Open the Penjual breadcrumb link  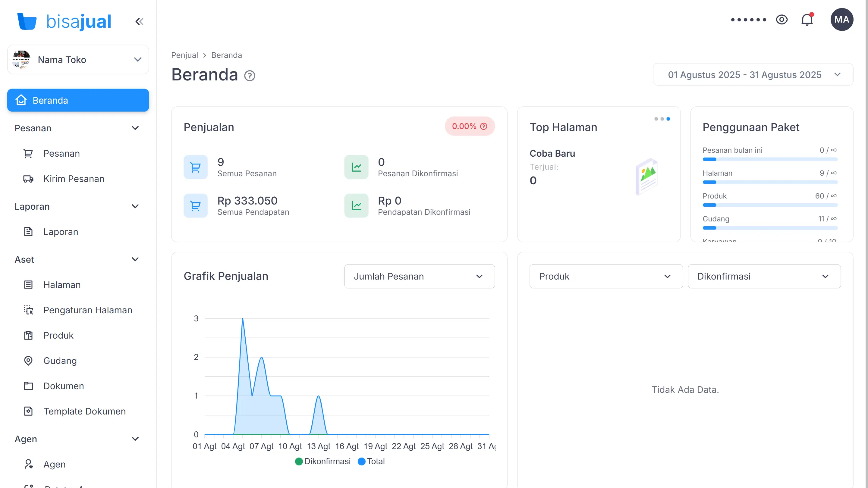click(x=184, y=55)
